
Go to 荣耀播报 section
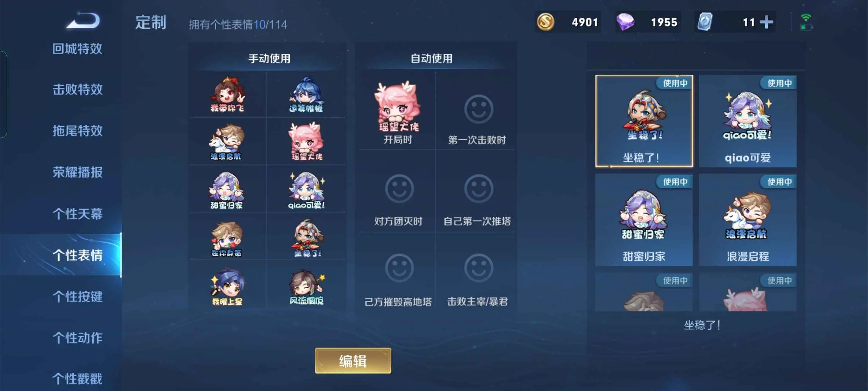(x=77, y=172)
